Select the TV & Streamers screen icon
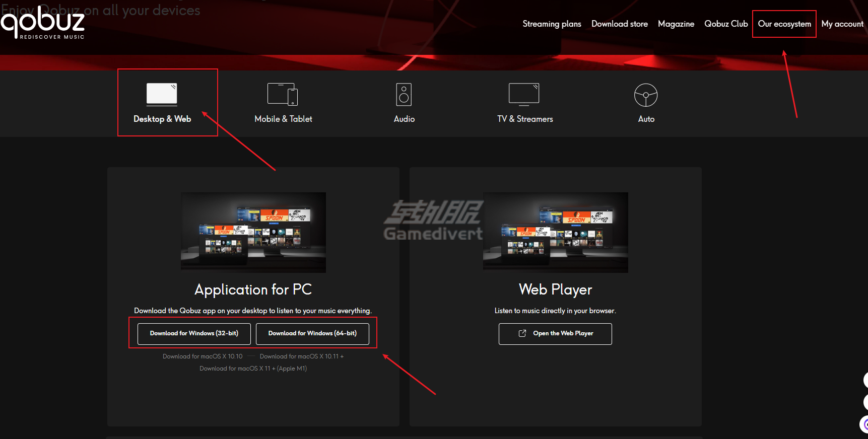The height and width of the screenshot is (439, 868). pyautogui.click(x=524, y=94)
